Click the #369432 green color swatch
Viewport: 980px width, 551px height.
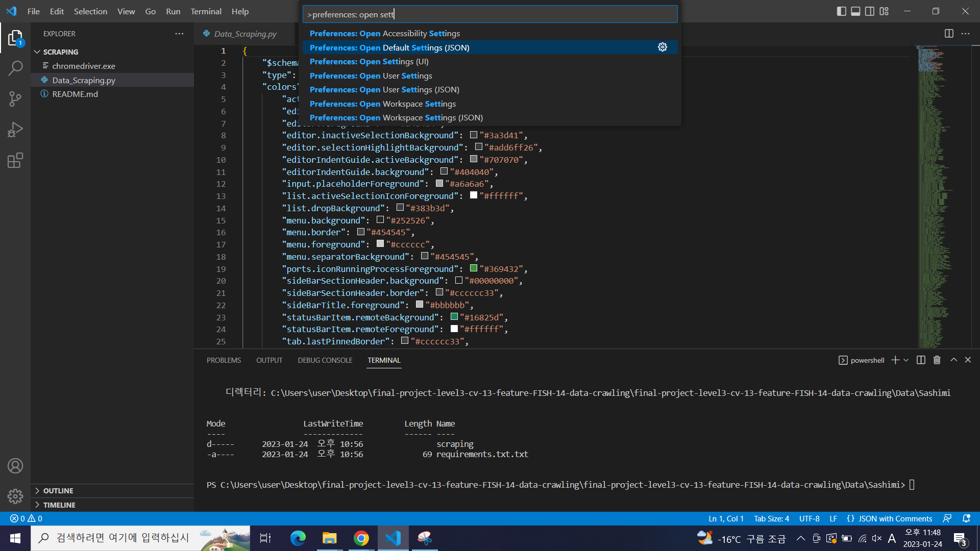coord(473,268)
